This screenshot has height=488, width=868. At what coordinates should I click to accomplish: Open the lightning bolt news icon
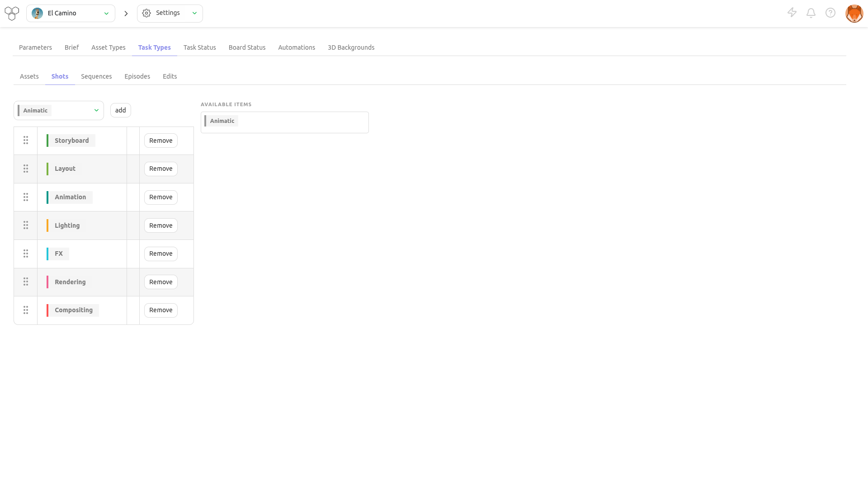792,13
